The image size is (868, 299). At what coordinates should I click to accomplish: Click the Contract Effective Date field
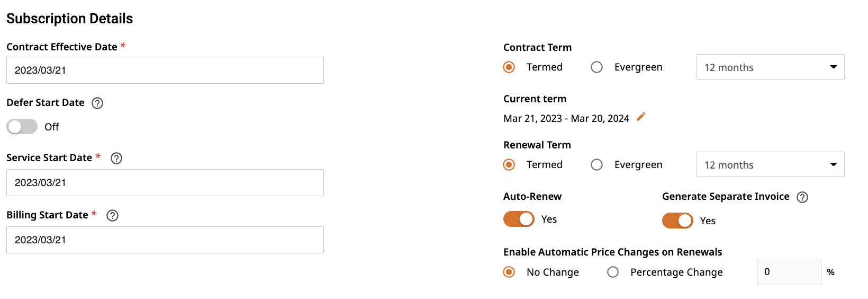pos(165,70)
